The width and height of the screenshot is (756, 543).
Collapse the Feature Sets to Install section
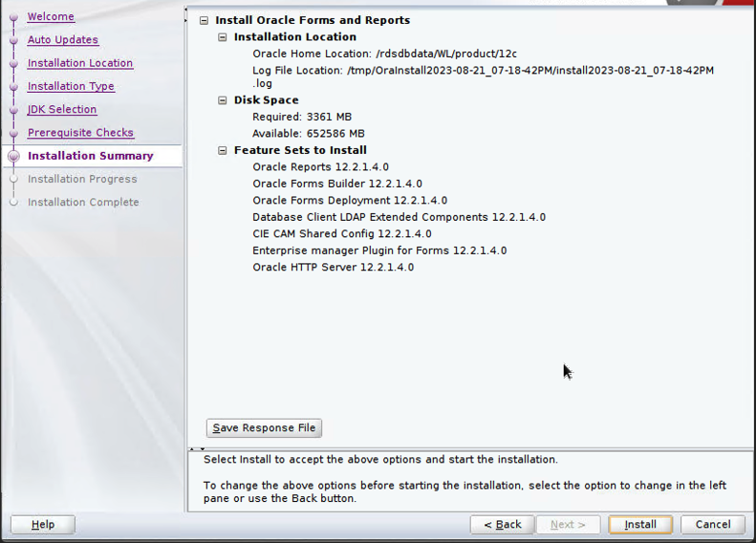tap(223, 150)
